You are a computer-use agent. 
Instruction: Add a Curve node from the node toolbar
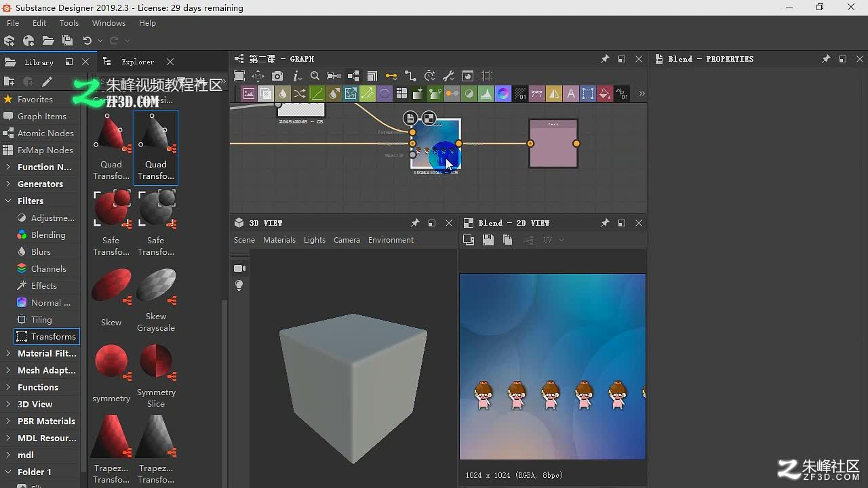317,94
